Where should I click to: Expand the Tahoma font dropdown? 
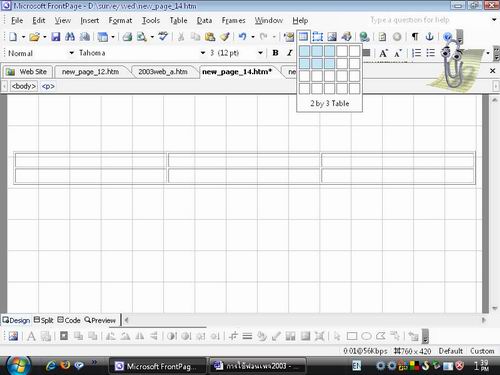[202, 53]
